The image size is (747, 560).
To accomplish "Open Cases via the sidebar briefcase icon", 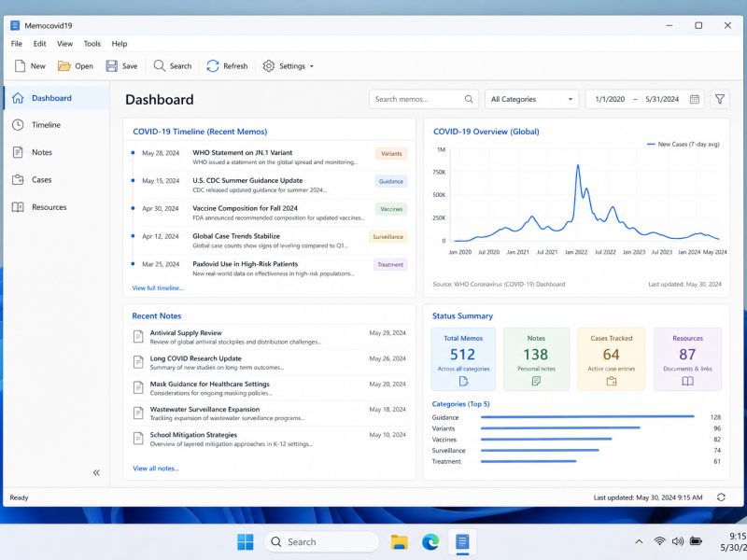I will point(18,179).
